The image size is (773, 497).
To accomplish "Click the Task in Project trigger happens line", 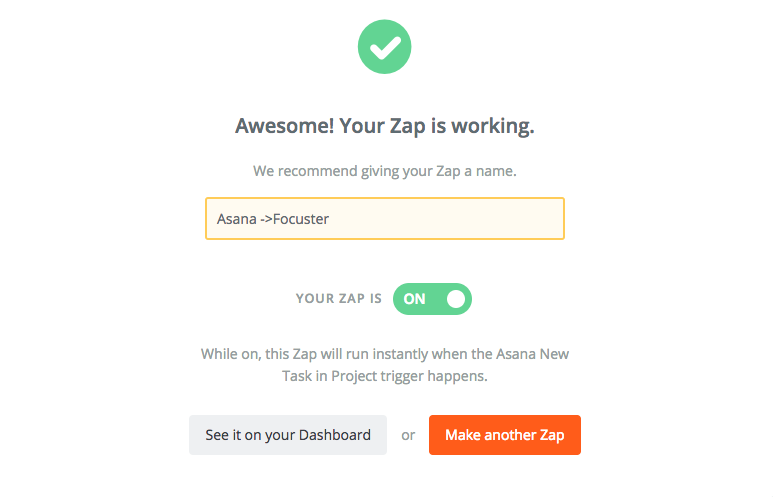I will (385, 376).
